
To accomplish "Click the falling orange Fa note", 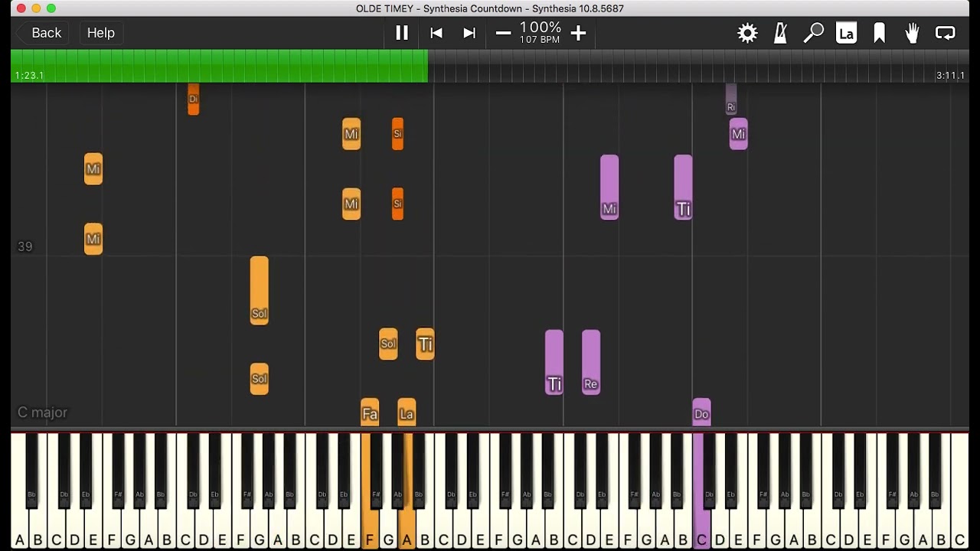I will [x=370, y=412].
